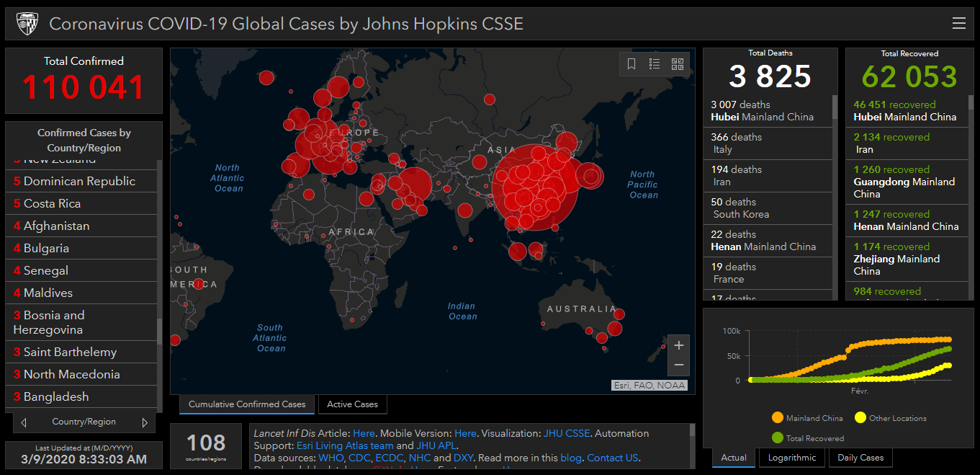Open Esri Living Atlas team link
Viewport: 980px width, 475px height.
(x=345, y=445)
